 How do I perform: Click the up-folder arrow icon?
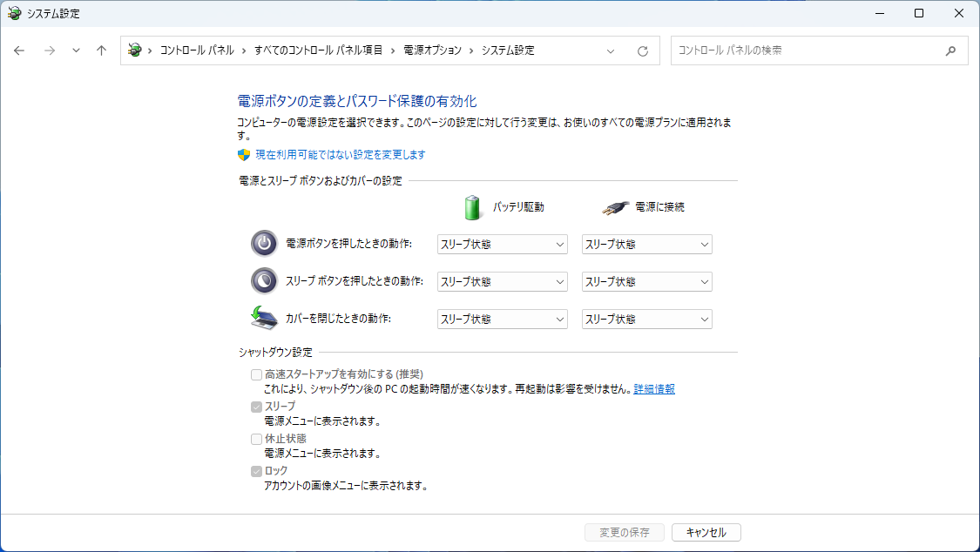tap(101, 50)
